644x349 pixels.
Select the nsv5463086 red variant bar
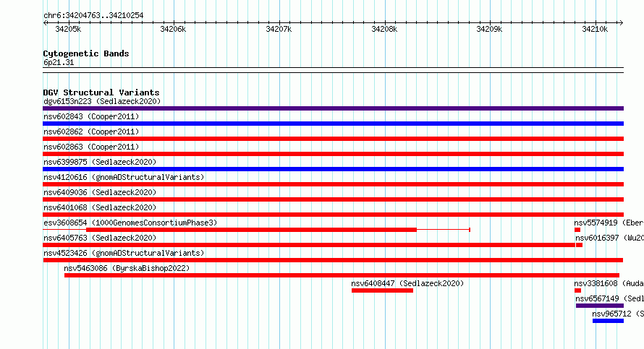click(x=342, y=275)
